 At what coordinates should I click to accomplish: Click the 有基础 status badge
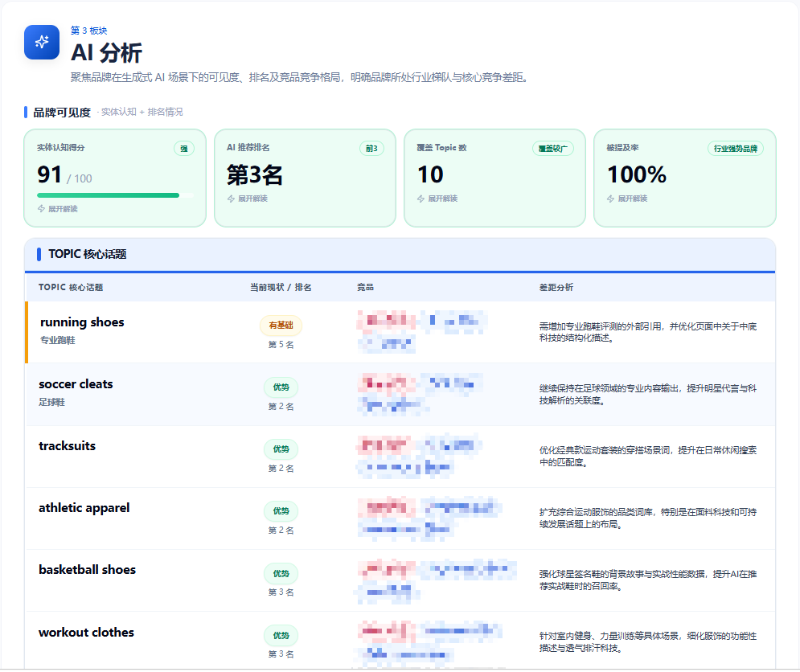tap(281, 325)
